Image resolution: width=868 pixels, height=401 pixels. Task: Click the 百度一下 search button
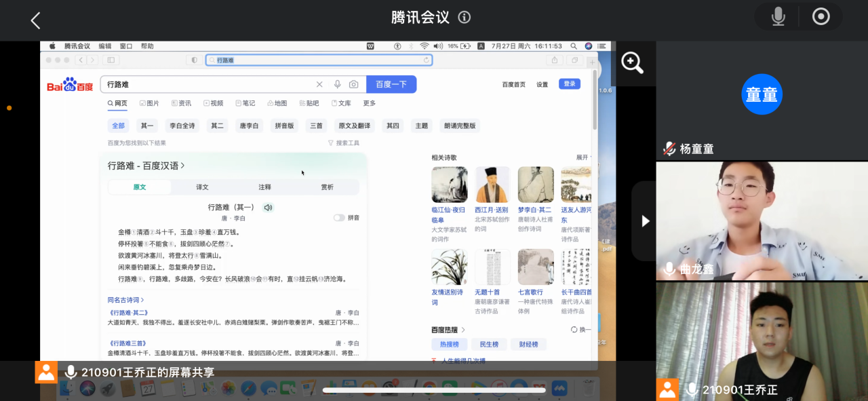391,84
